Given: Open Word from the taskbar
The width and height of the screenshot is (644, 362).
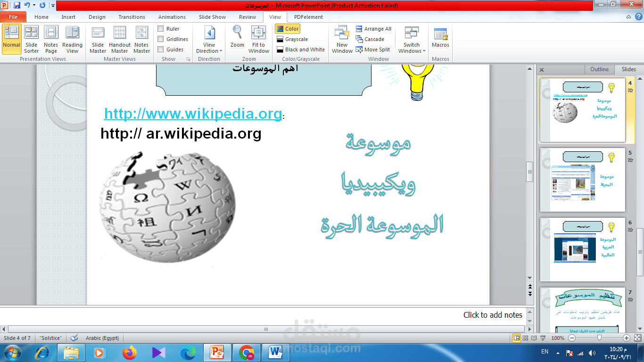Looking at the screenshot, I should click(275, 352).
